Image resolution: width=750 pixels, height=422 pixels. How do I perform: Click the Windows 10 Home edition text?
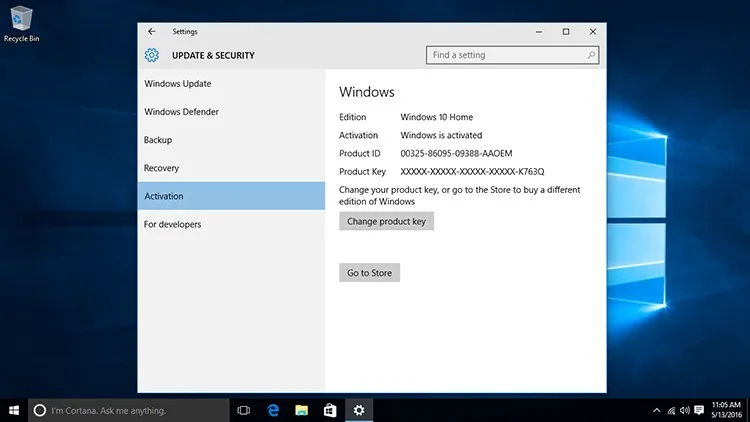click(437, 117)
